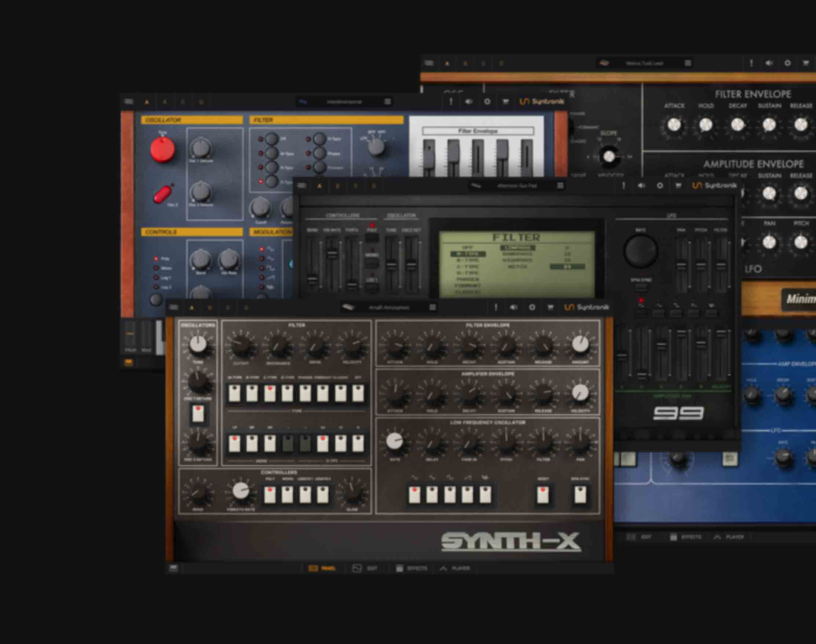Click panic icon in blue Oscillator window

[451, 102]
